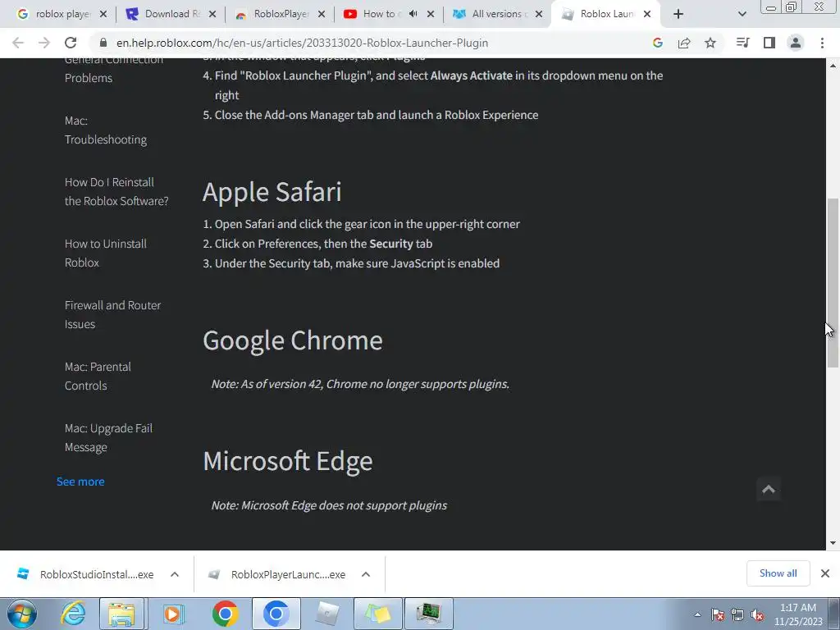Expand options for RobloxStudioInstaller download

click(x=175, y=574)
